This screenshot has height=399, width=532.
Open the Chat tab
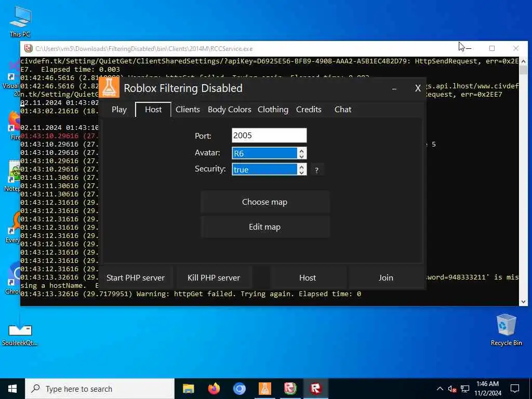[343, 109]
